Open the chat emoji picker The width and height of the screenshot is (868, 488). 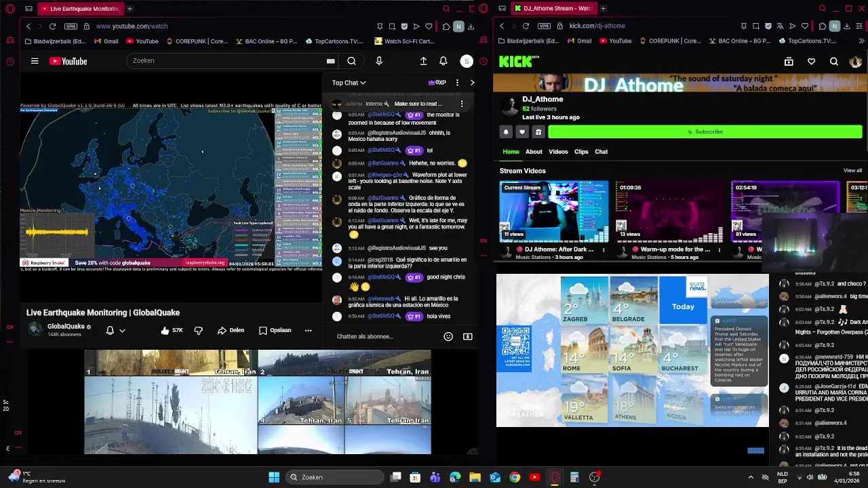point(448,336)
